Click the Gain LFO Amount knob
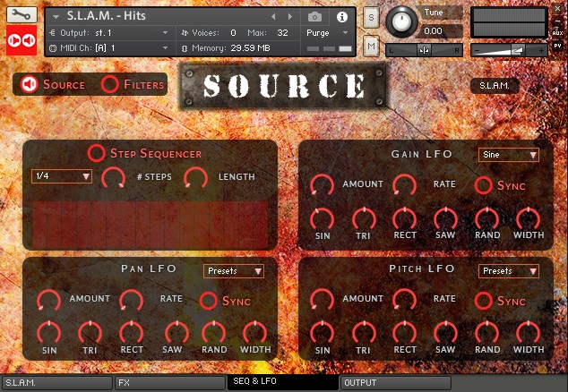The image size is (568, 392). (x=322, y=185)
